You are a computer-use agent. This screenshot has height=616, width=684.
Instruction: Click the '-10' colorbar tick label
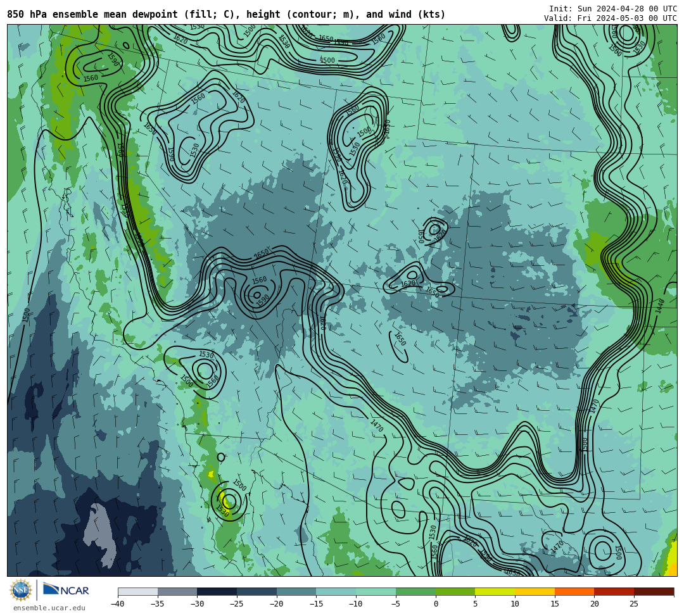(x=355, y=604)
